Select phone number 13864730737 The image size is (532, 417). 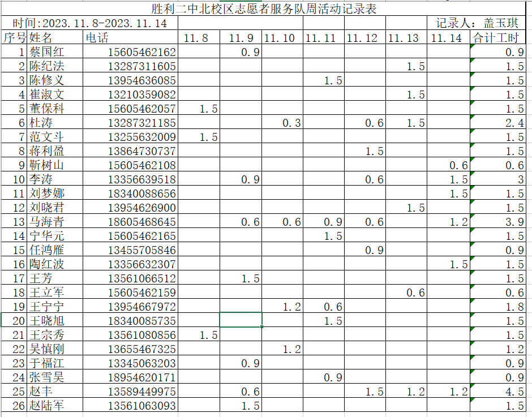click(131, 151)
